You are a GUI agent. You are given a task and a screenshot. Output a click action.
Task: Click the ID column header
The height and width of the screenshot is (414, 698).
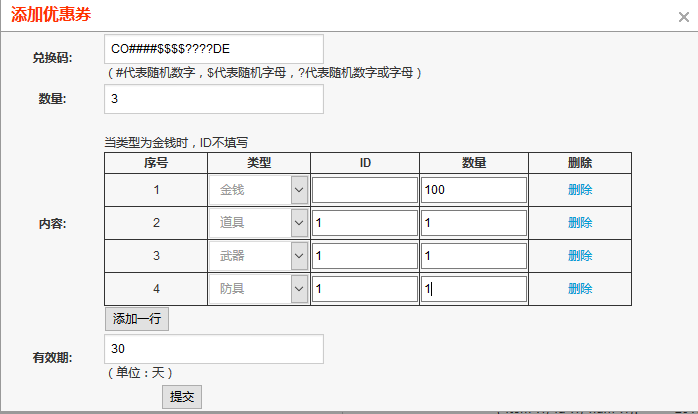coord(365,163)
